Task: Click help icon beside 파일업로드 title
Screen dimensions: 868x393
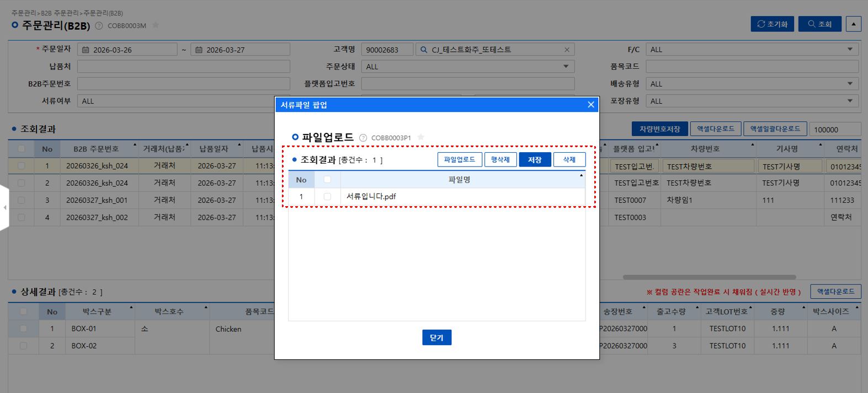Action: [363, 138]
